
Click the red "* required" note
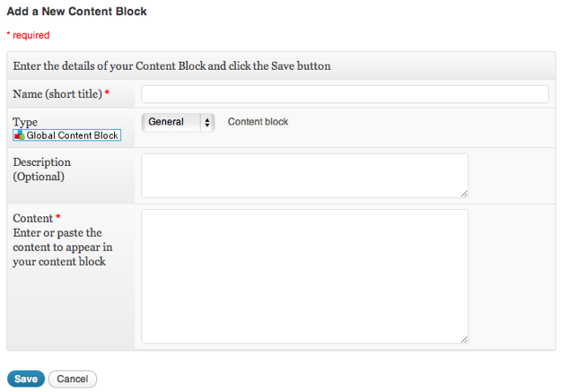point(29,36)
